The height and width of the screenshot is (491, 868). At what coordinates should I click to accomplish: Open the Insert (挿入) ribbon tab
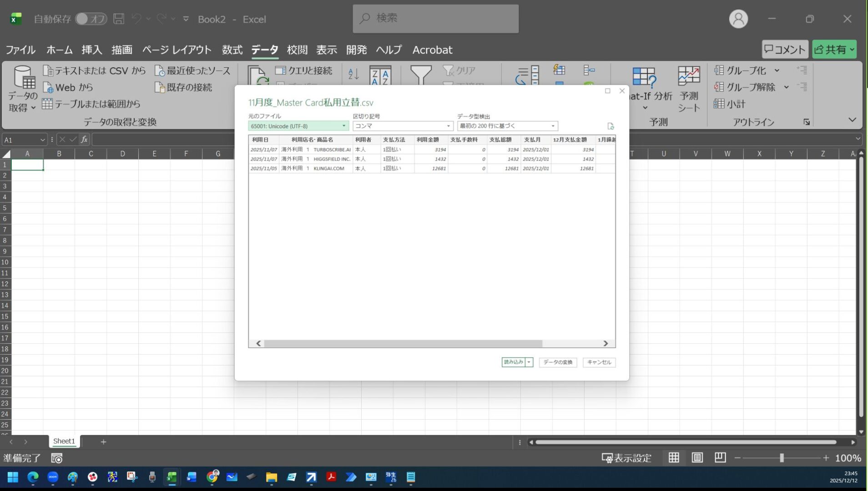point(92,50)
